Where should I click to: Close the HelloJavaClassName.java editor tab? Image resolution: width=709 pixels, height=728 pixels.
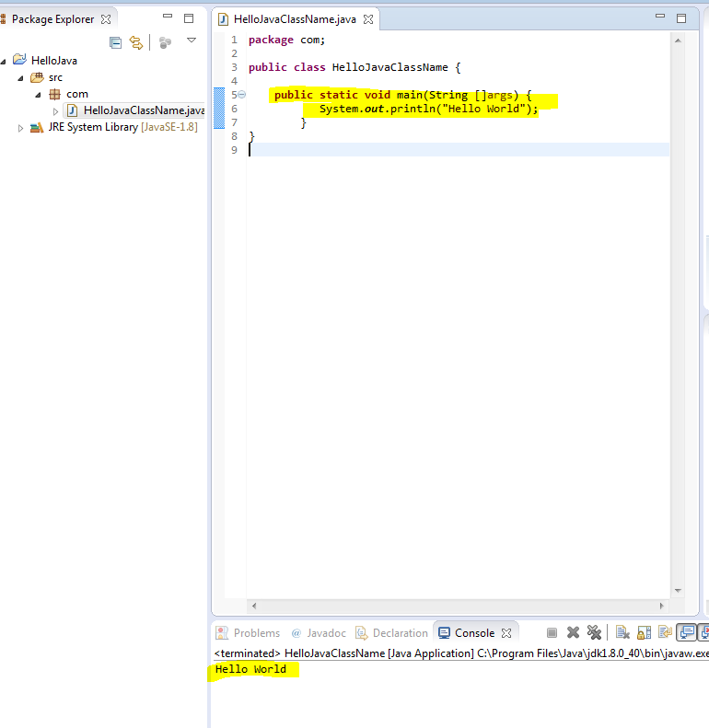click(x=368, y=19)
